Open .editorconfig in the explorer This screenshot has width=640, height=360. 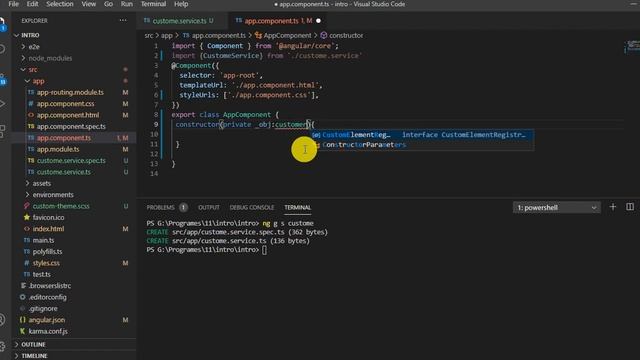point(47,297)
